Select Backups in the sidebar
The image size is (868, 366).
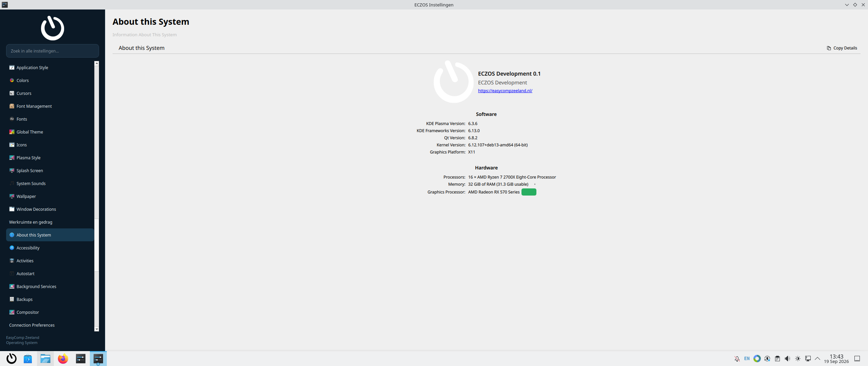click(50, 299)
